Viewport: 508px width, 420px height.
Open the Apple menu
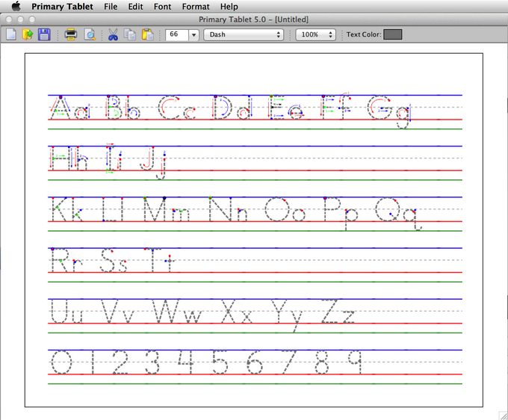tap(16, 6)
